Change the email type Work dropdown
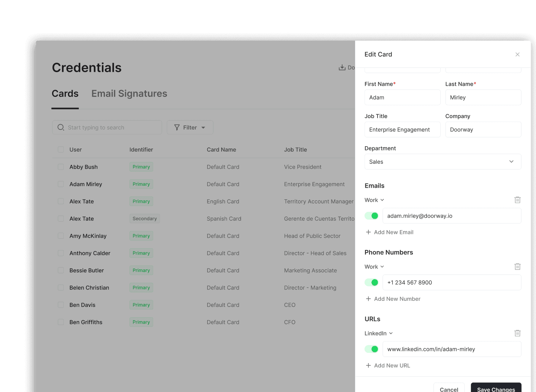Image resolution: width=536 pixels, height=392 pixels. [x=374, y=200]
